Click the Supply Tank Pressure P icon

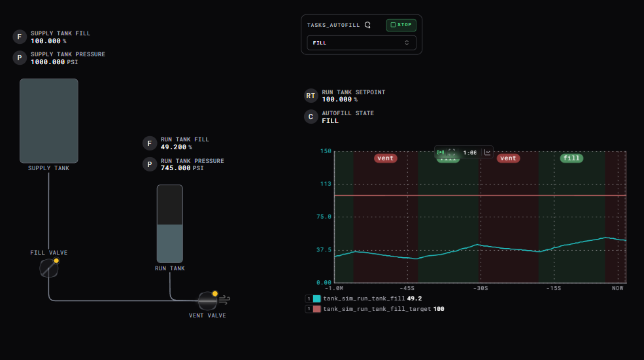point(20,58)
